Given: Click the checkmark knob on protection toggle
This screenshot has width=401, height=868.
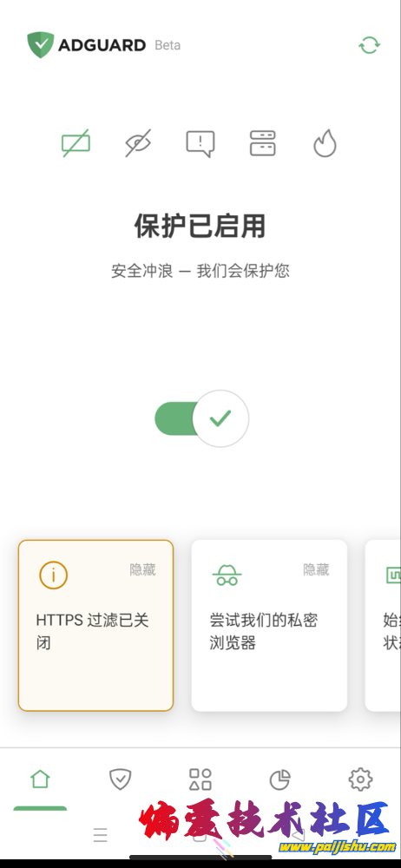Looking at the screenshot, I should [220, 418].
